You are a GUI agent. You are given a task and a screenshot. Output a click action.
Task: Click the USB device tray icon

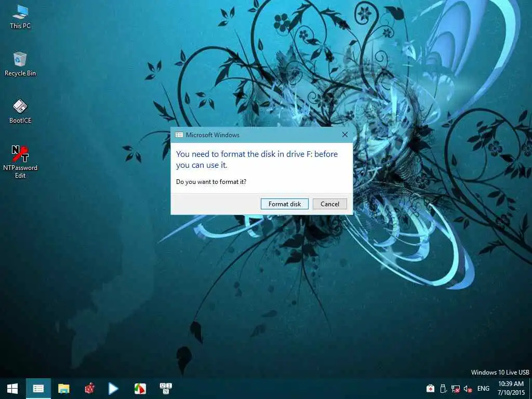443,389
